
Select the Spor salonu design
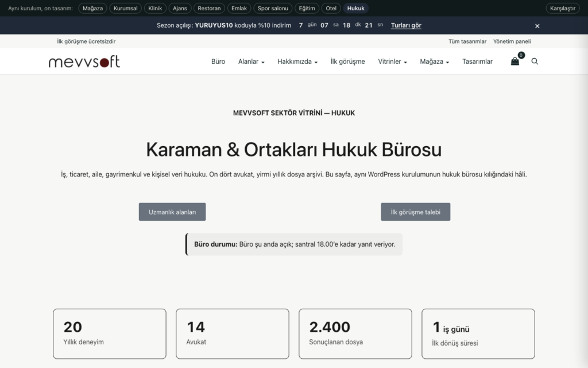(x=273, y=8)
